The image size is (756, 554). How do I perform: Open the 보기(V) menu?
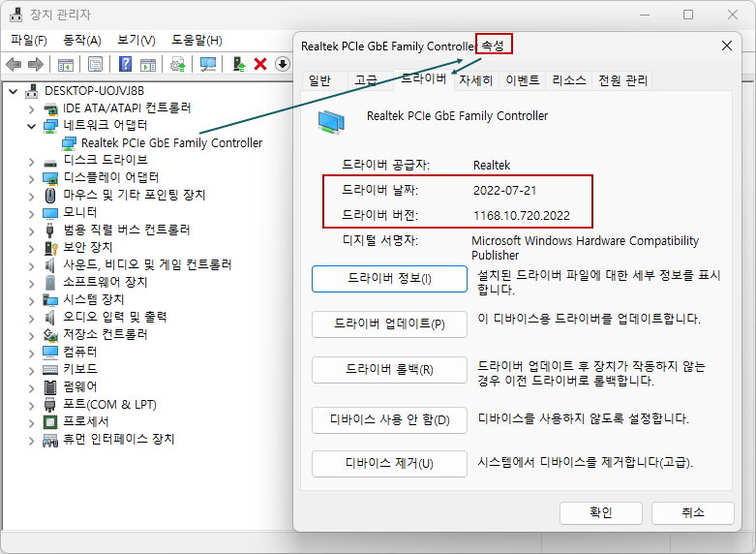136,40
